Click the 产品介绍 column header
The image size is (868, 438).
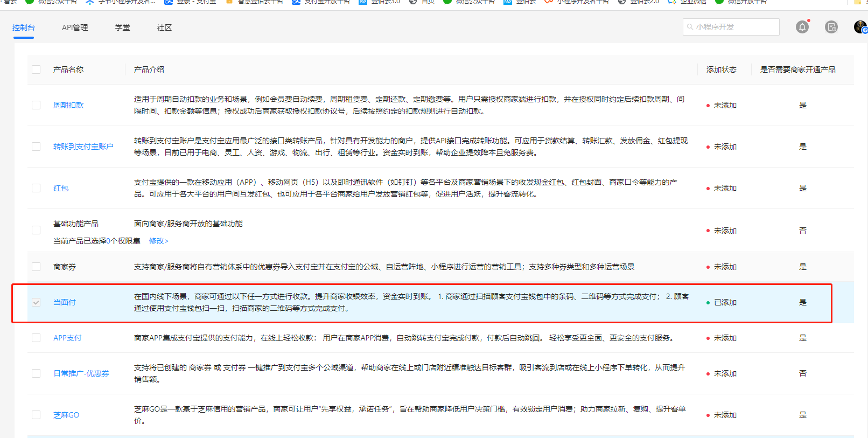click(x=149, y=69)
